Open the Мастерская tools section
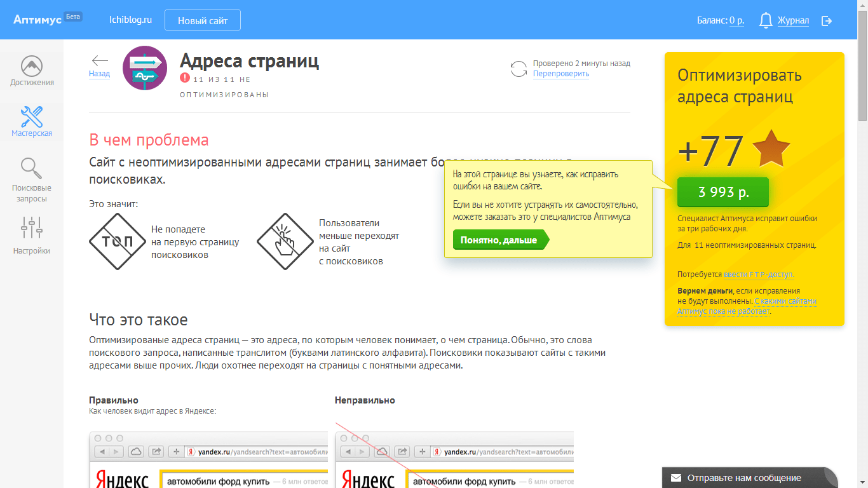 (32, 121)
